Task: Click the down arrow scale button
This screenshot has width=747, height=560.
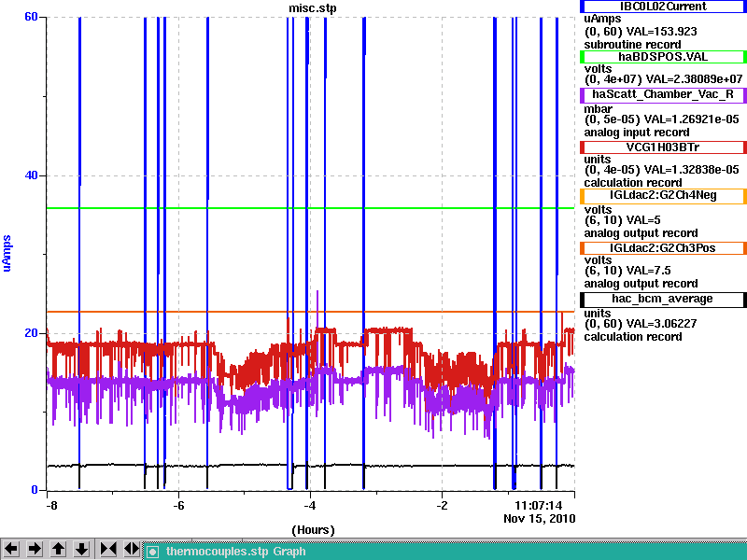Action: point(82,549)
